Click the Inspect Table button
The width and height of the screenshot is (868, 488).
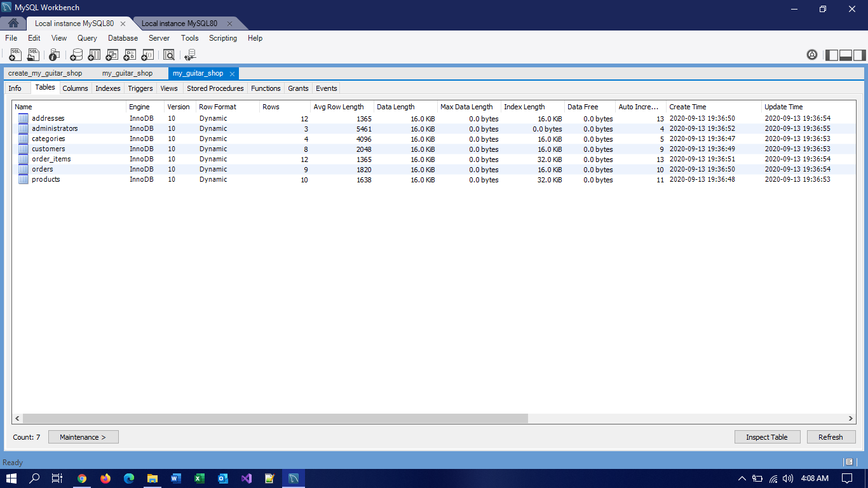coord(767,437)
